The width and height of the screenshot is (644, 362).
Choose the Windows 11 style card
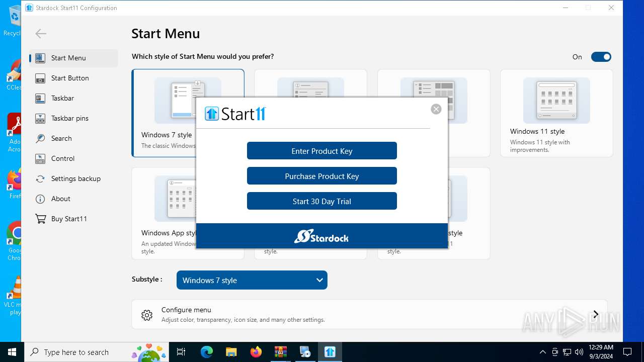(556, 113)
